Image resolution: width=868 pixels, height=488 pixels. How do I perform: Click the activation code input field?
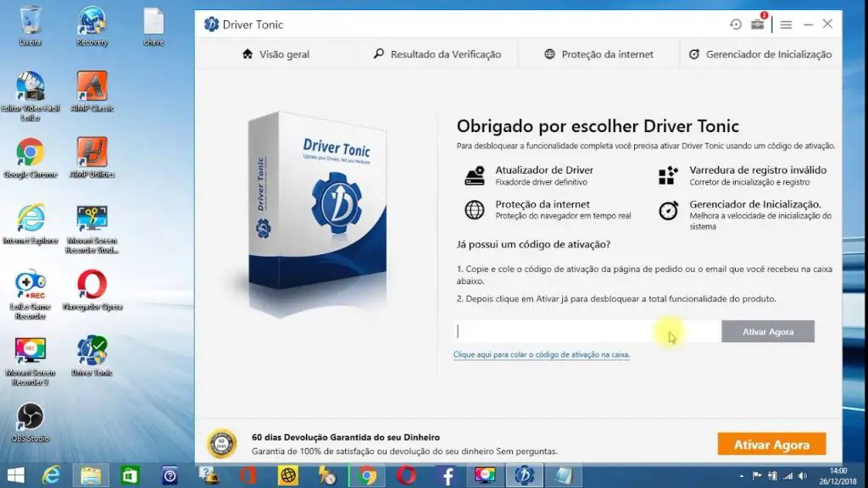pos(588,331)
